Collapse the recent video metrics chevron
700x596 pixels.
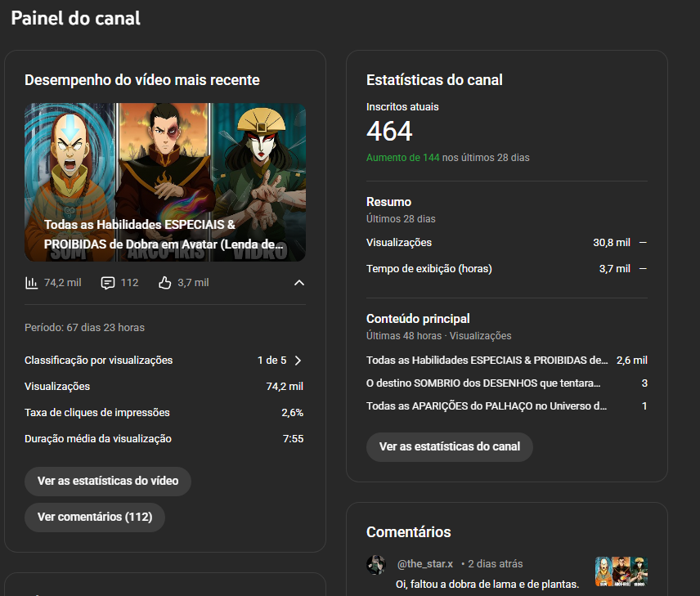pyautogui.click(x=299, y=283)
